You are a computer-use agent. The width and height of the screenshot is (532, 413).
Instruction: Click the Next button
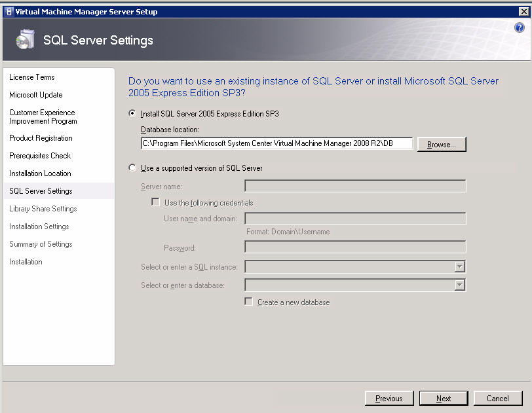[x=444, y=398]
